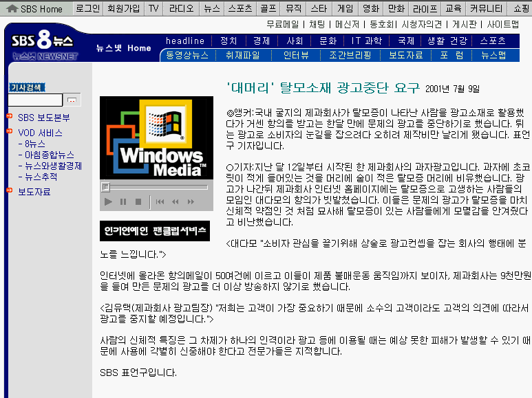Click the 사이트맵 link

[x=503, y=25]
